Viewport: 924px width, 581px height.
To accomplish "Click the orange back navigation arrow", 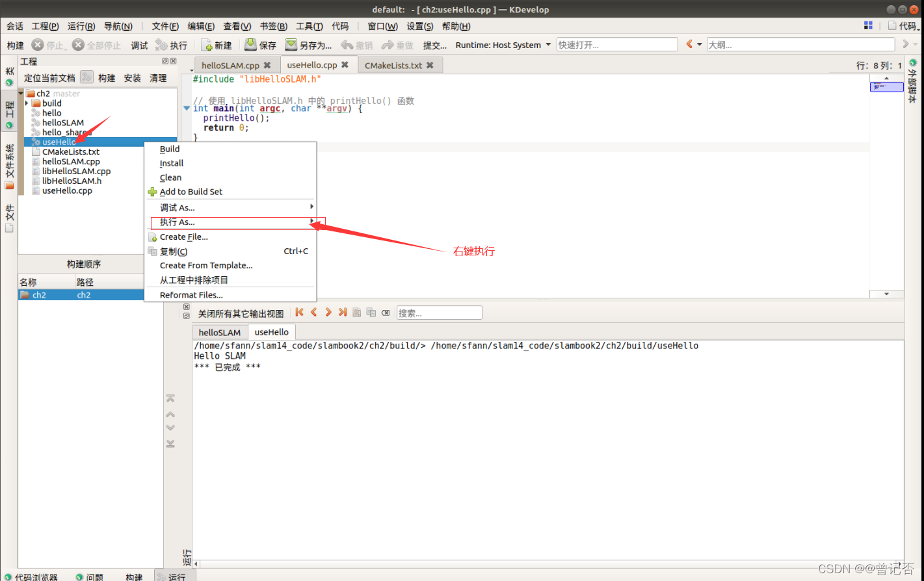I will (689, 44).
